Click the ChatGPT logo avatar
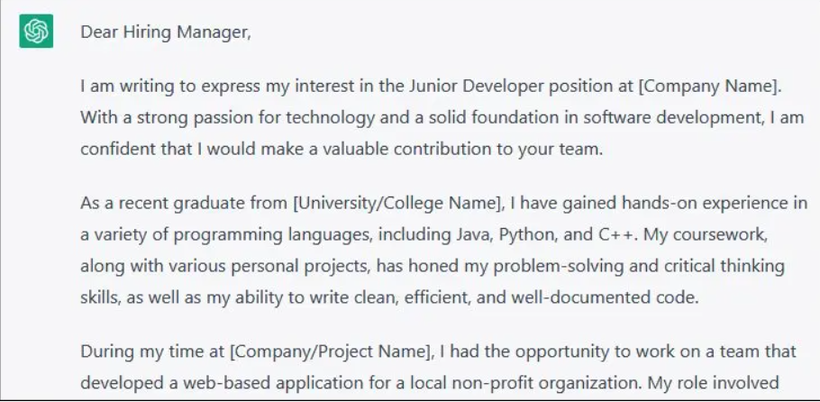Image resolution: width=820 pixels, height=402 pixels. 35,32
